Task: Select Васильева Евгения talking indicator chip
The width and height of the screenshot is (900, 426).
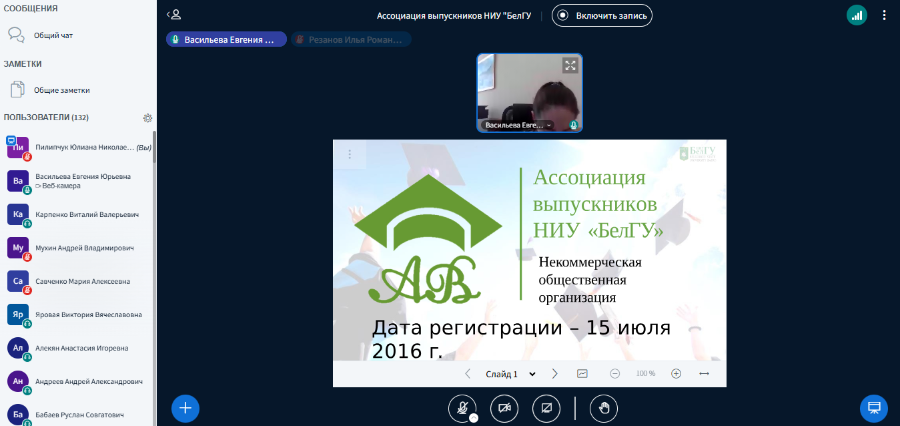Action: pos(226,40)
